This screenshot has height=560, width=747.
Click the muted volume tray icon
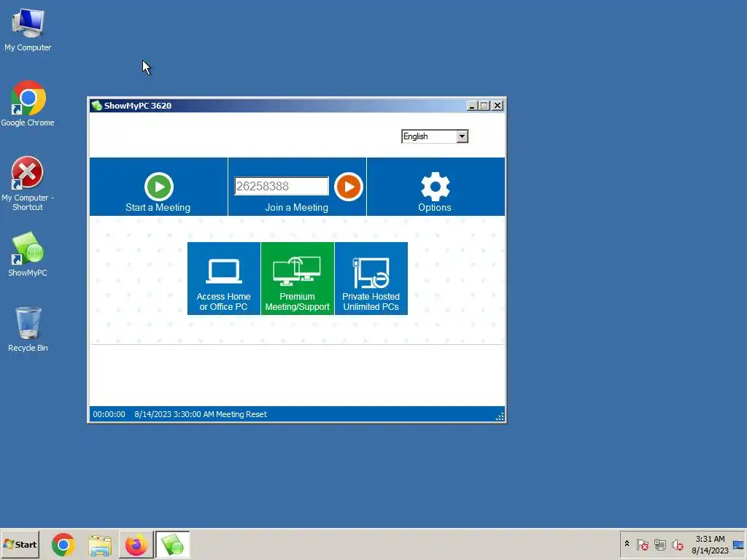click(x=678, y=544)
